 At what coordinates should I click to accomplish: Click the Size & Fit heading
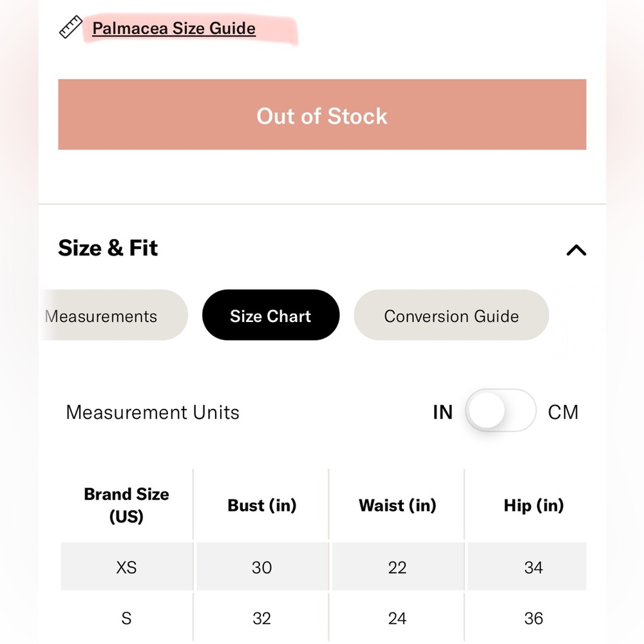(108, 248)
